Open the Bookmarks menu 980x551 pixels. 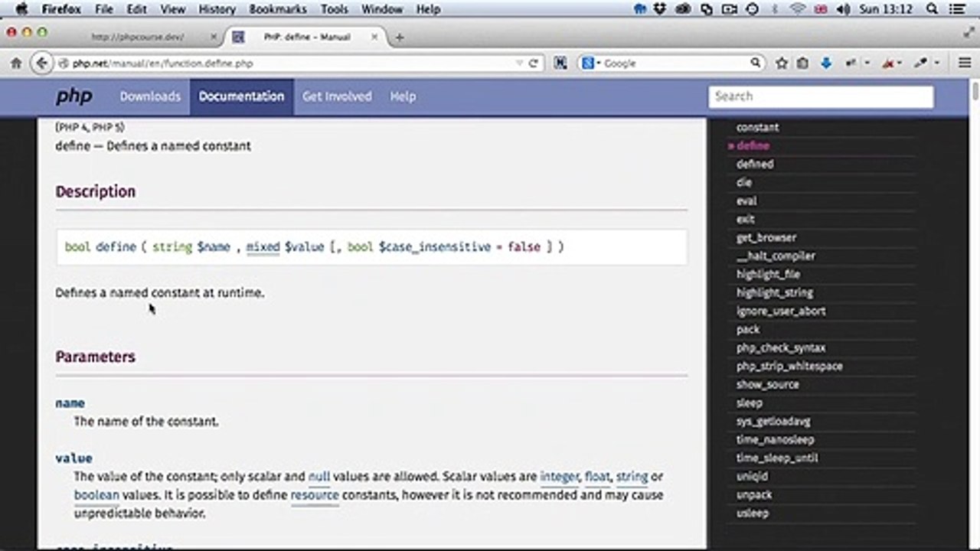click(278, 9)
